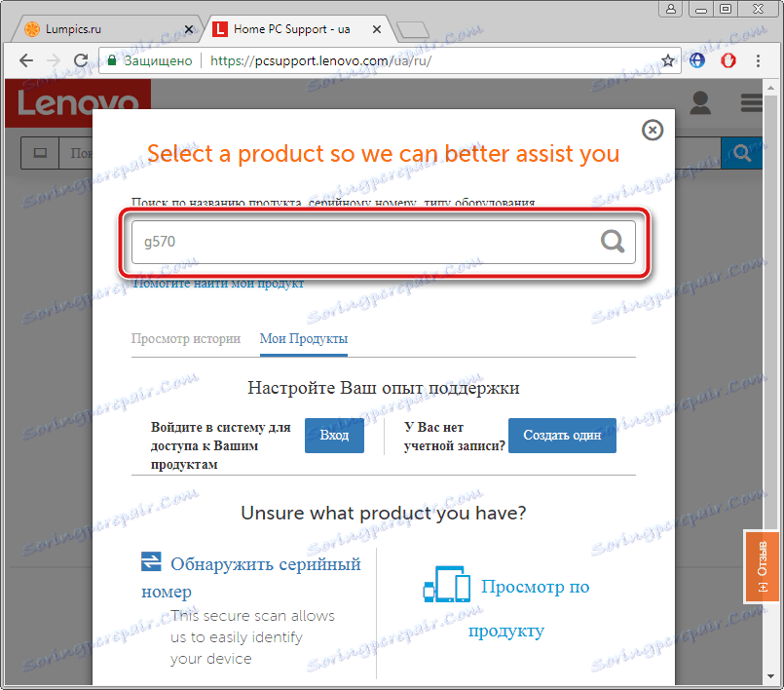Switch to the Просмотр истории tab

(x=186, y=338)
